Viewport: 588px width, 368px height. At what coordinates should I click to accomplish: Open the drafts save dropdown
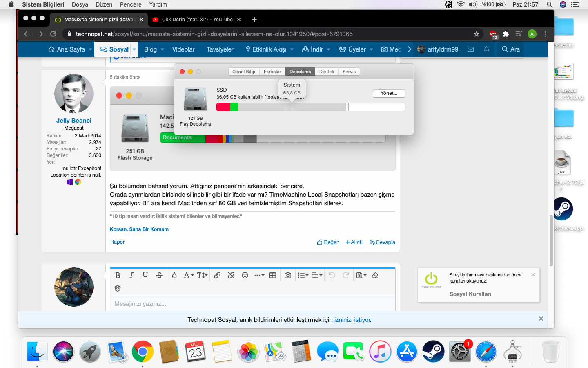[361, 275]
